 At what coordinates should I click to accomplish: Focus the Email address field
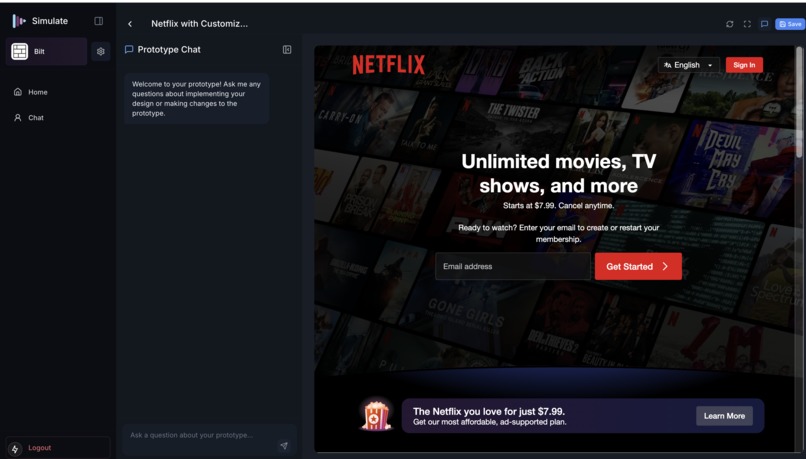[x=512, y=266]
